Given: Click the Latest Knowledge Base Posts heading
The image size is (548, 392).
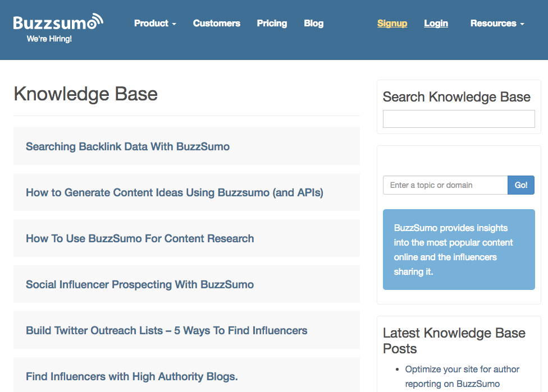Looking at the screenshot, I should pyautogui.click(x=454, y=341).
